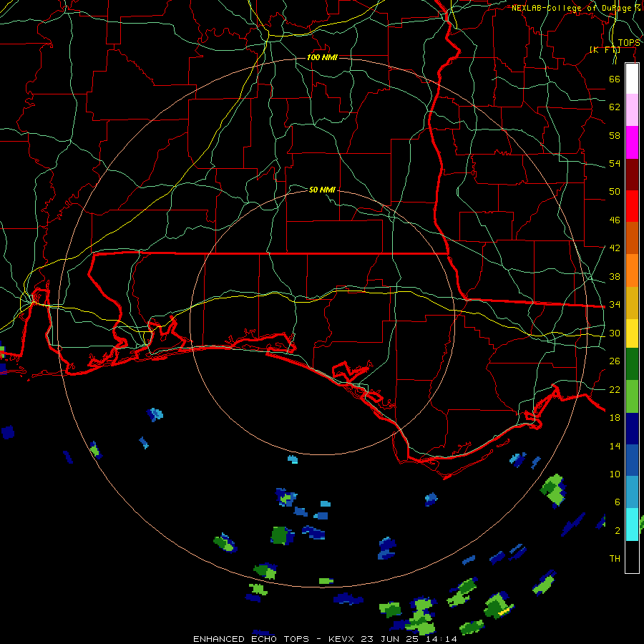Click the 18 scale value

pyautogui.click(x=615, y=418)
